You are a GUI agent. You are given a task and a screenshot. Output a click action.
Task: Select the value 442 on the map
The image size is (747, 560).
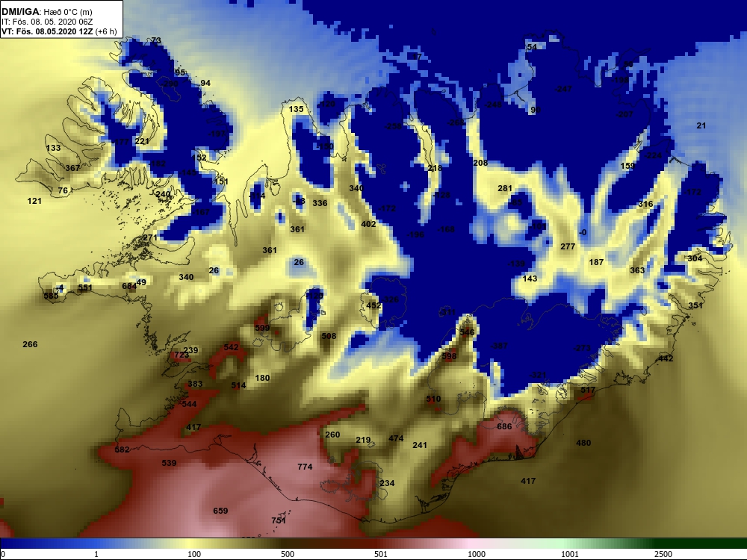click(665, 358)
